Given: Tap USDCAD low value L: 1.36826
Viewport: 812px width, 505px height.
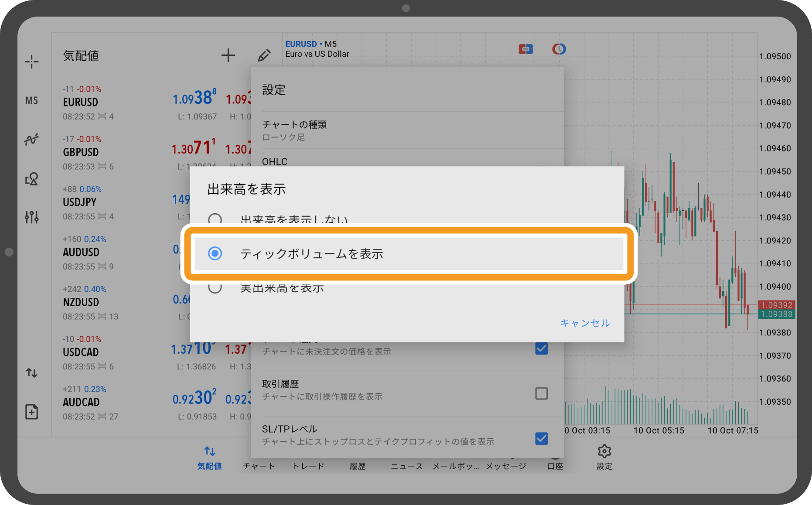Looking at the screenshot, I should pyautogui.click(x=196, y=367).
